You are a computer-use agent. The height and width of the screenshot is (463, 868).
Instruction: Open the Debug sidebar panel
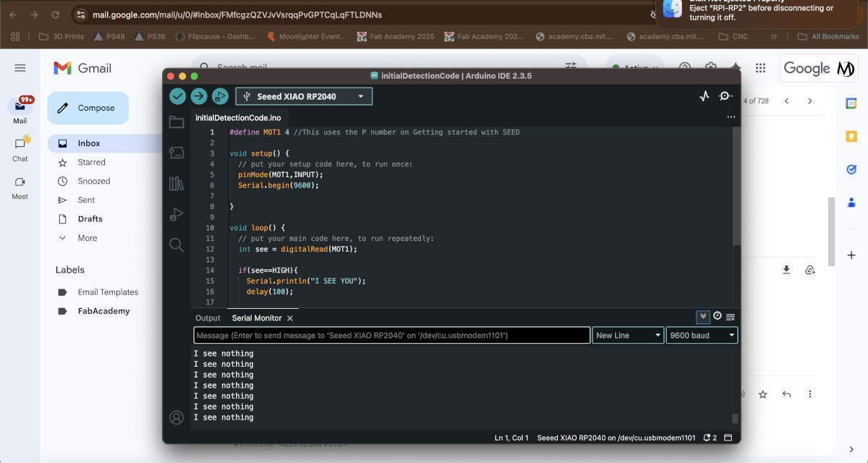point(176,214)
